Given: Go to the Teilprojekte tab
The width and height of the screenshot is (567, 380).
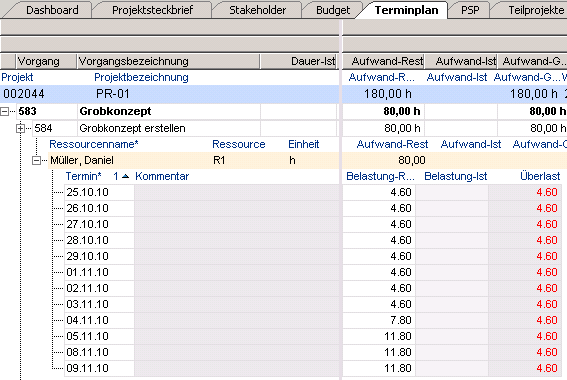Looking at the screenshot, I should (536, 10).
